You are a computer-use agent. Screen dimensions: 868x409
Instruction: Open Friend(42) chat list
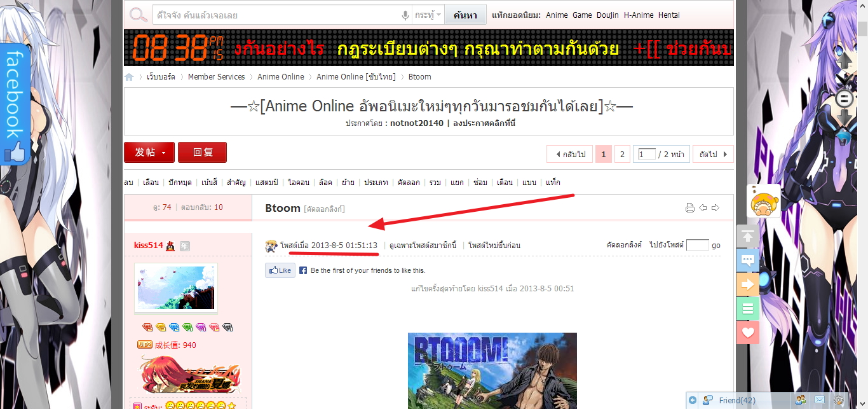(x=737, y=400)
